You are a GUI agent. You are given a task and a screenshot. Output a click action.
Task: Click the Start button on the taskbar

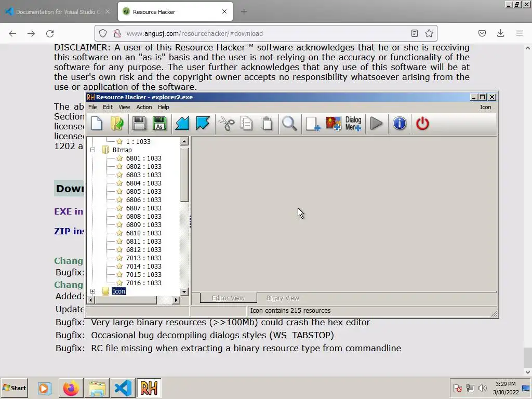click(x=14, y=388)
